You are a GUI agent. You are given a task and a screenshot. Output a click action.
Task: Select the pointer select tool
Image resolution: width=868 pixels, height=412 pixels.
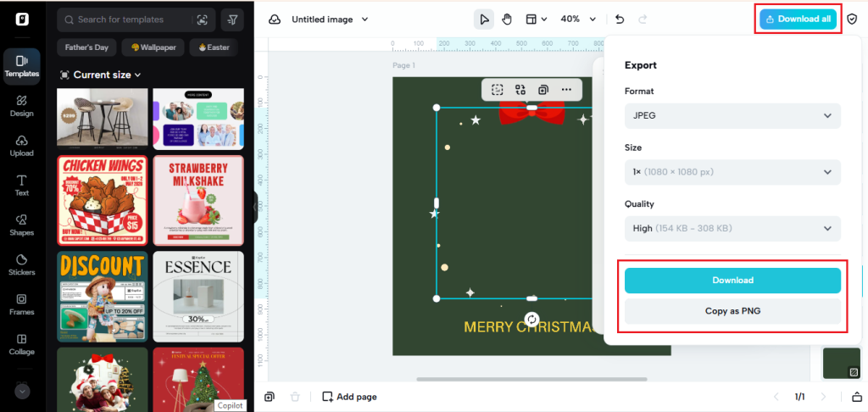[x=484, y=19]
